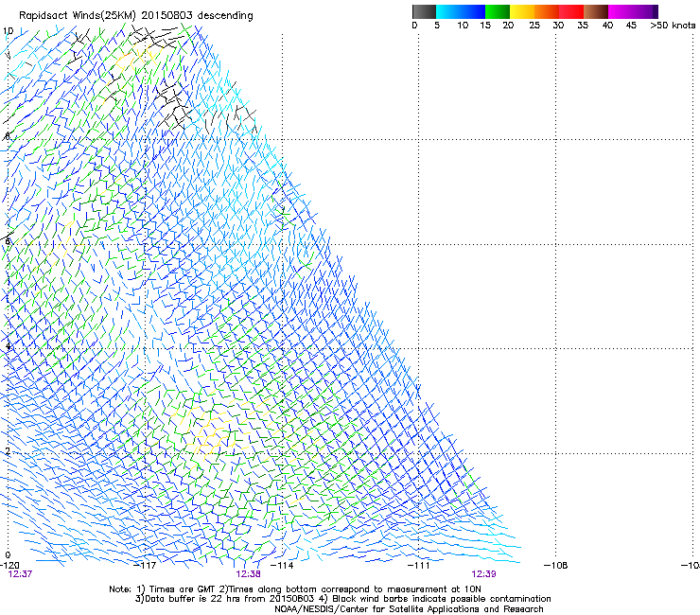Click the '25' legend label

tap(534, 26)
